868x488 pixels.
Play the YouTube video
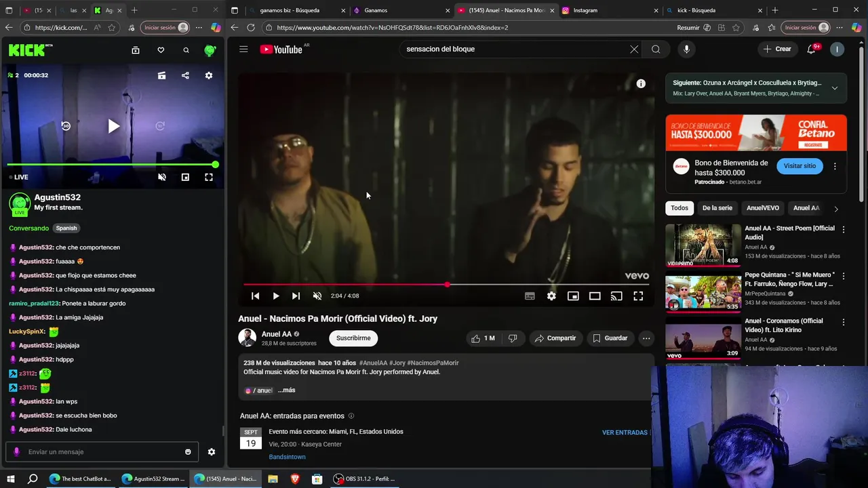click(x=276, y=296)
